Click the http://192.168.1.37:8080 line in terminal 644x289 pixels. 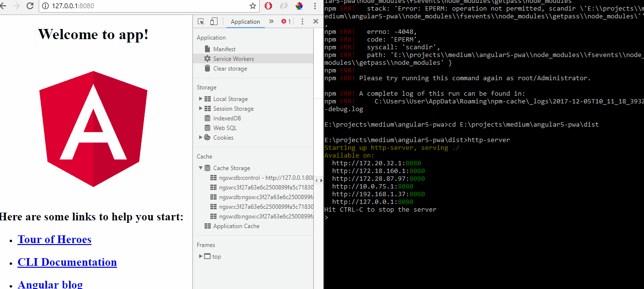(379, 194)
